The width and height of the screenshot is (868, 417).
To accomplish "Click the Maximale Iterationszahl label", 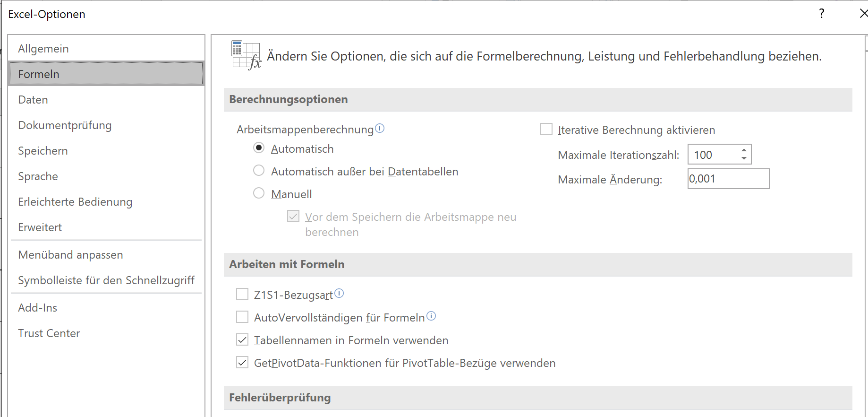I will [x=619, y=155].
